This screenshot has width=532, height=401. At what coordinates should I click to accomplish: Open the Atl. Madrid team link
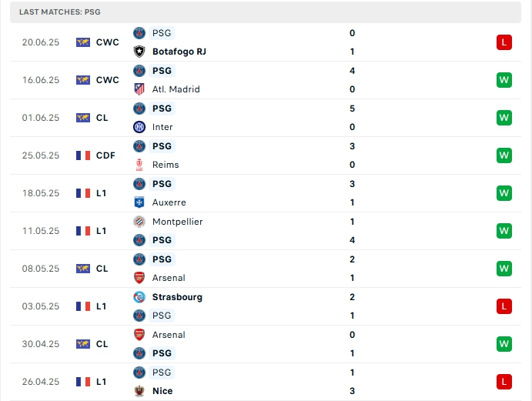pyautogui.click(x=176, y=89)
